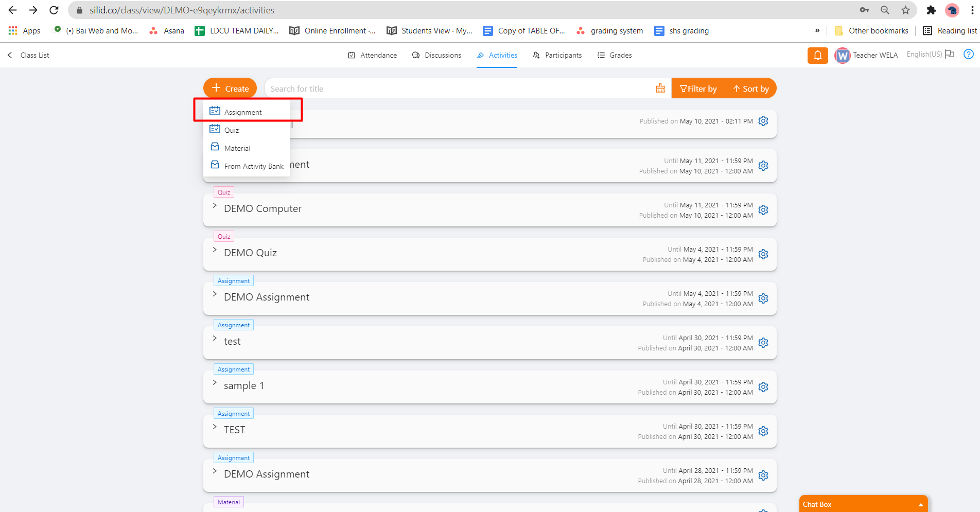Viewport: 980px width, 512px height.
Task: Expand the DEMO Computer activity row
Action: click(x=215, y=206)
